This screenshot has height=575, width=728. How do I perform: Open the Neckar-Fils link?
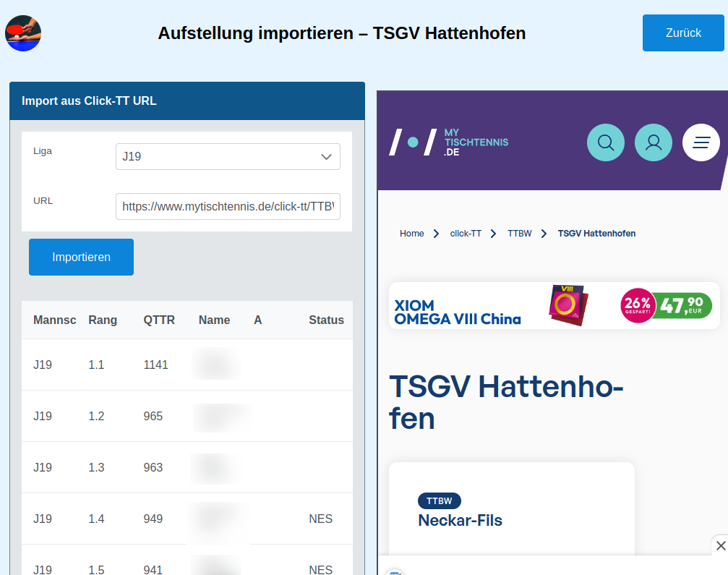pyautogui.click(x=460, y=520)
